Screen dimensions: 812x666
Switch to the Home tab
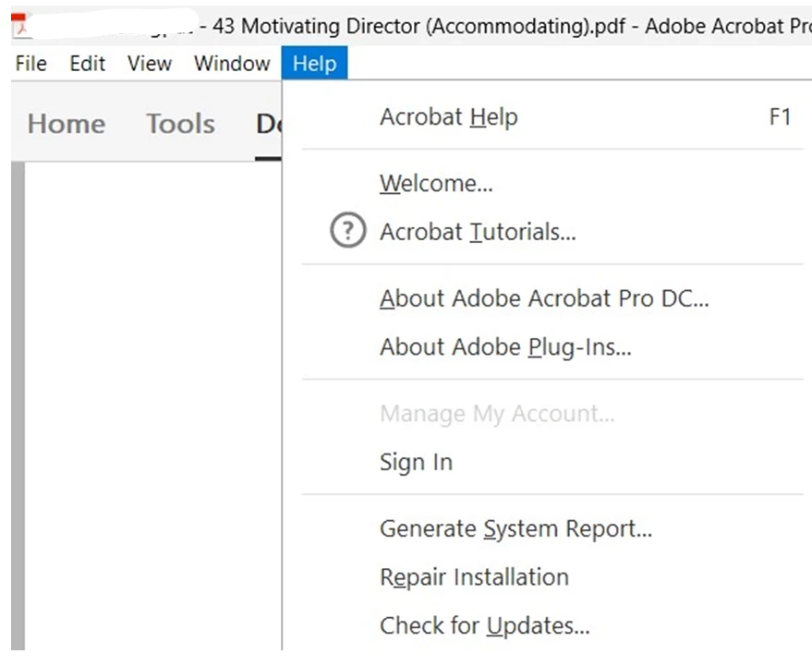(x=67, y=124)
